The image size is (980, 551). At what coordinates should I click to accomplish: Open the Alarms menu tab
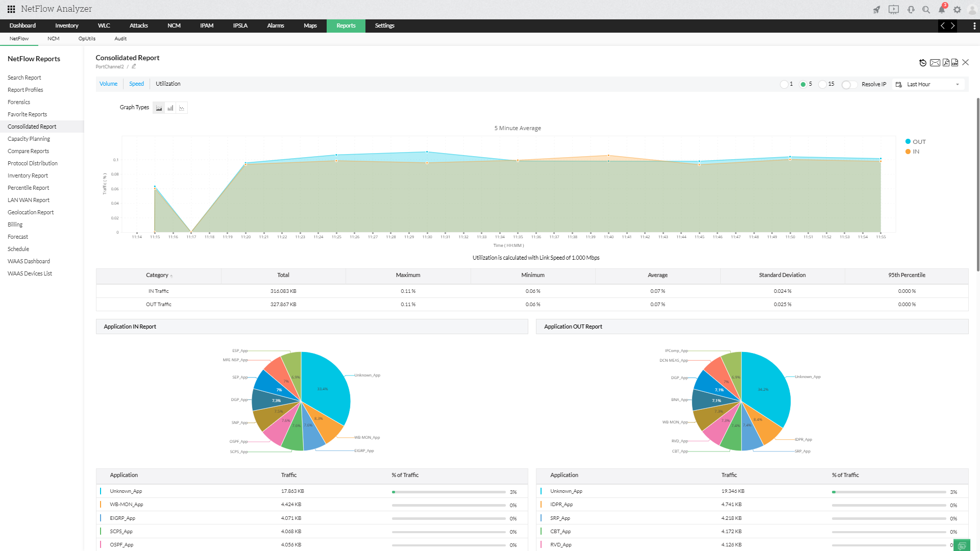[275, 26]
